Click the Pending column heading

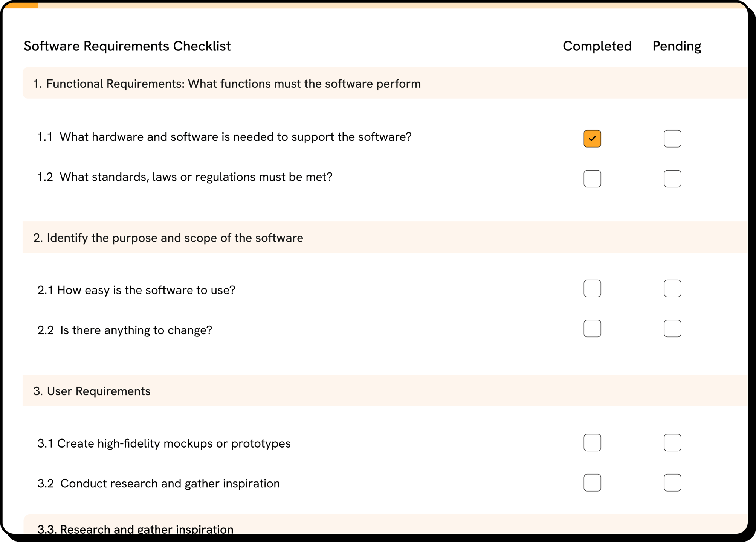click(x=677, y=46)
